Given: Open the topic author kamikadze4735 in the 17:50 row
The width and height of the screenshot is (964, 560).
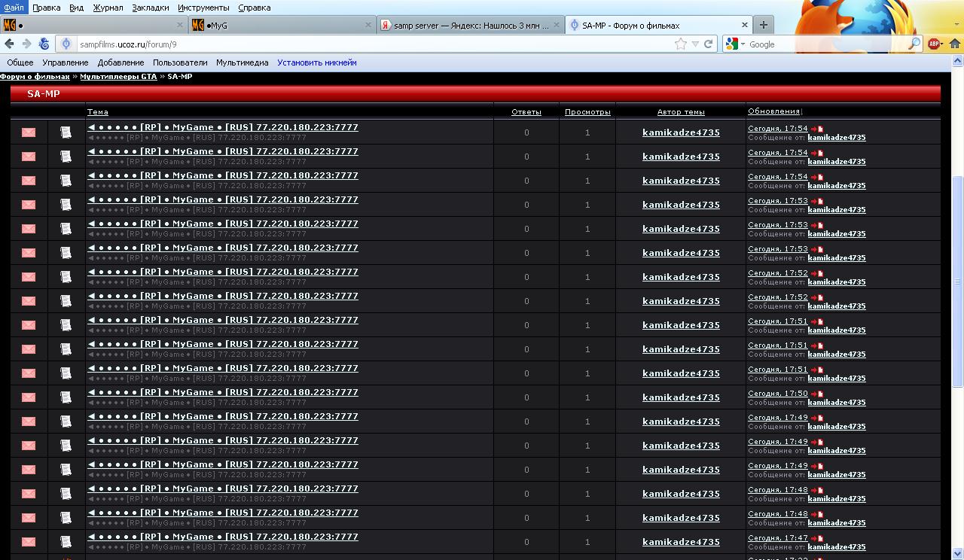Looking at the screenshot, I should (681, 397).
